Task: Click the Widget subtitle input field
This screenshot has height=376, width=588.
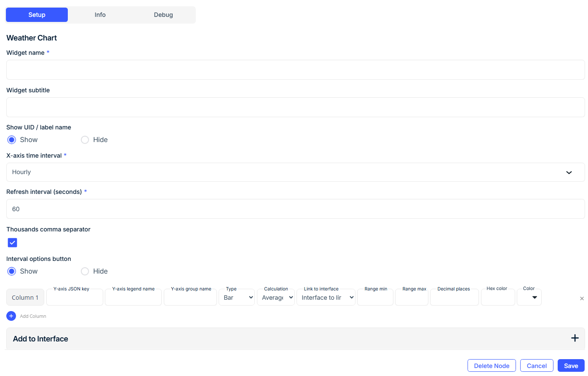Action: click(295, 107)
